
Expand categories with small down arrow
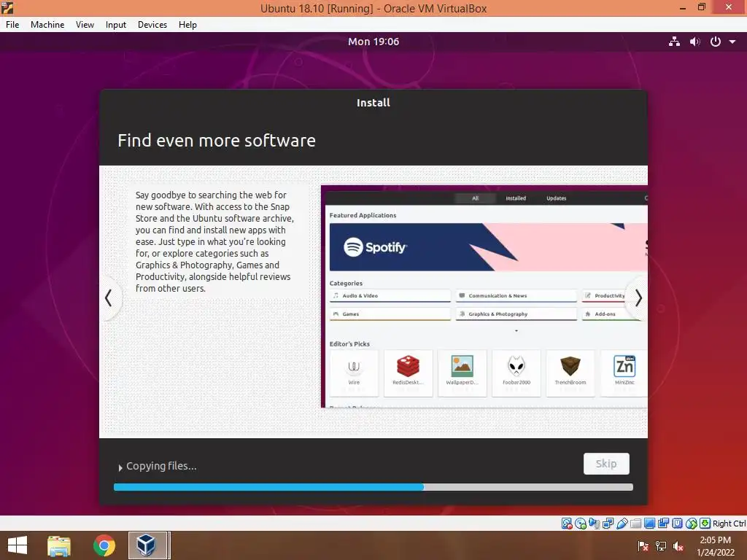[x=516, y=330]
